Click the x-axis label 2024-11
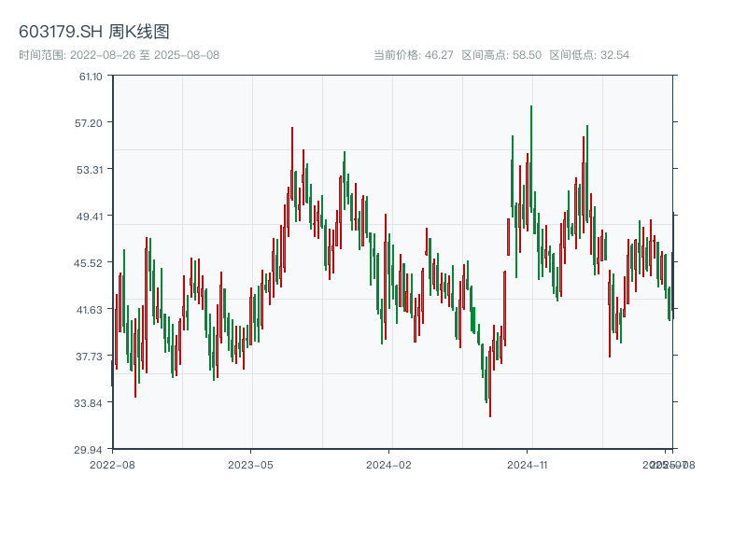 point(527,465)
